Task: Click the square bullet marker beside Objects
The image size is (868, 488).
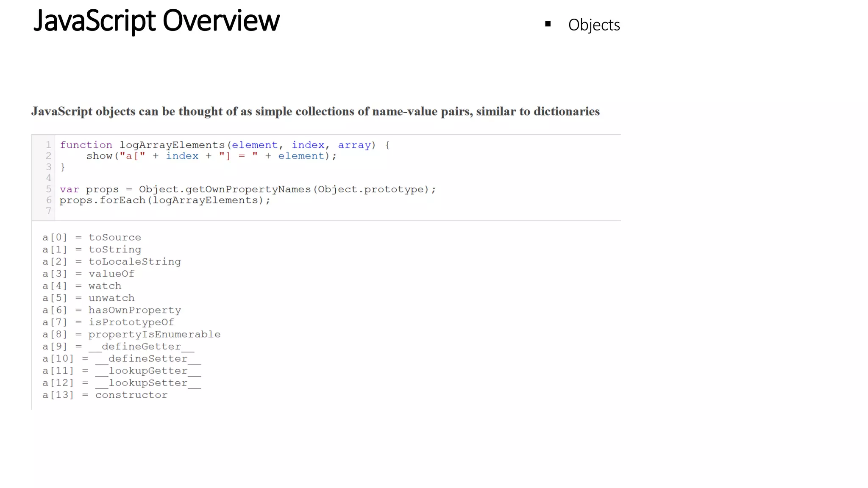Action: click(x=548, y=24)
